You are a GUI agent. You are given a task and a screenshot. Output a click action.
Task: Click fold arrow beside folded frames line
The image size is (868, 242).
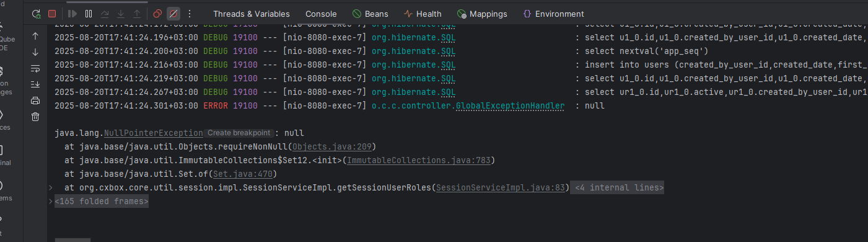(50, 201)
